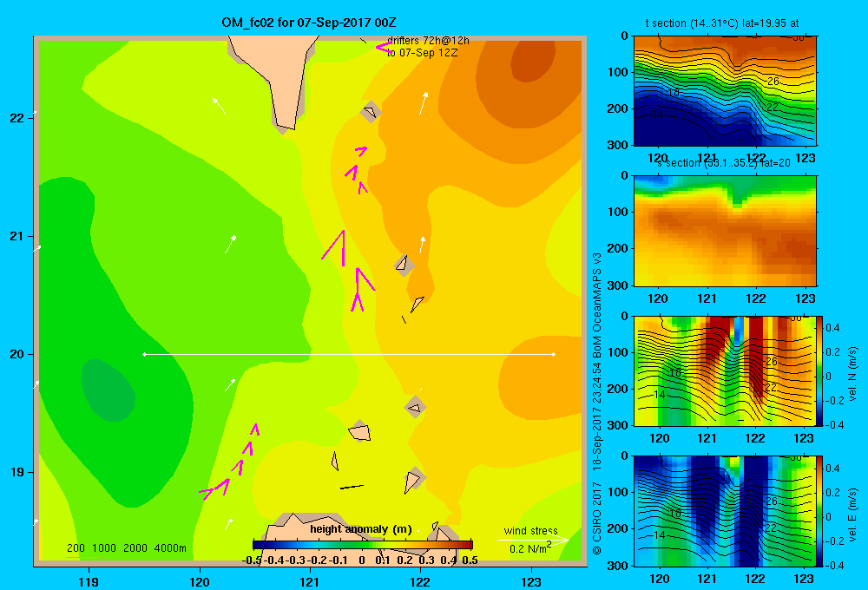Click the 'vel. N (m/s)' axis label

pyautogui.click(x=852, y=374)
